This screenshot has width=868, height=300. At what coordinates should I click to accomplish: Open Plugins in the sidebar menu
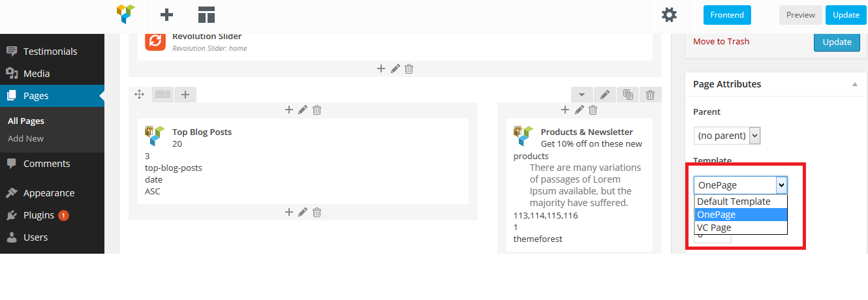[39, 215]
